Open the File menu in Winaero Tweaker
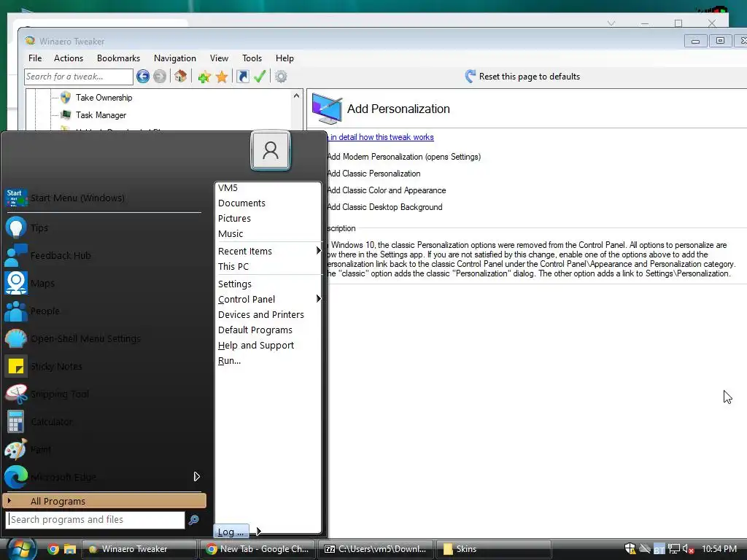 tap(35, 58)
